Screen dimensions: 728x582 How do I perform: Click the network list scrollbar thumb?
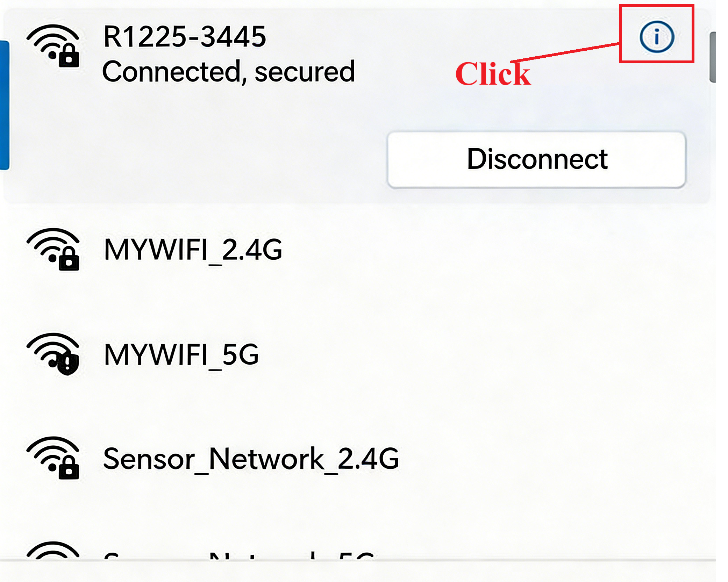tap(713, 57)
